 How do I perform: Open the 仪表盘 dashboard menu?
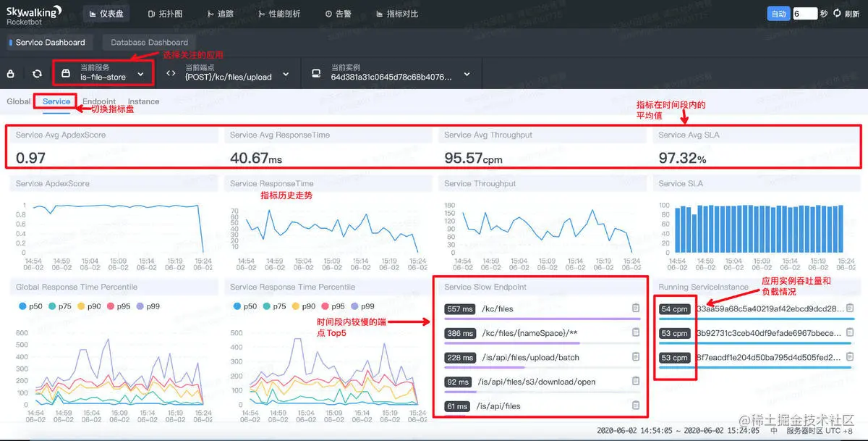pos(106,14)
